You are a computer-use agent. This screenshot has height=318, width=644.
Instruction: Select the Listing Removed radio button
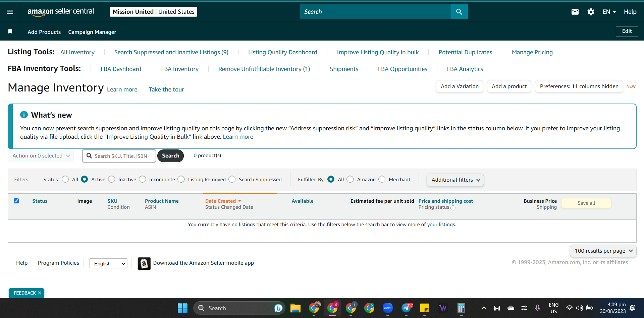181,179
